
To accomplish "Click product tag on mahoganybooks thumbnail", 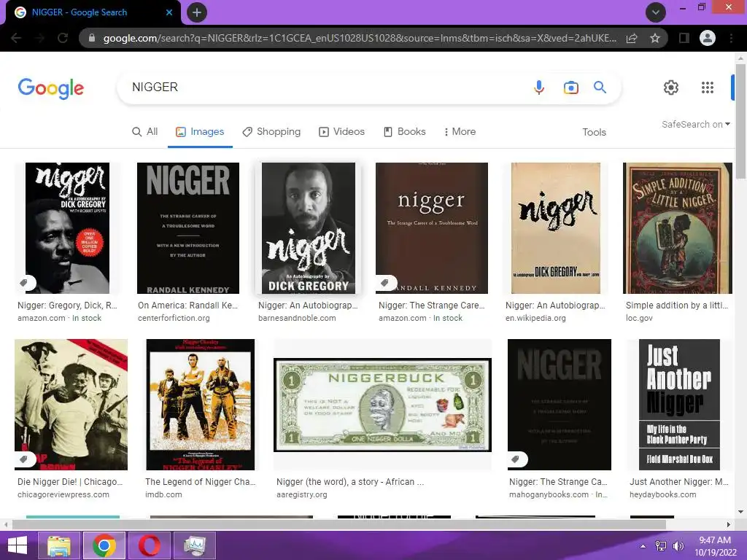I will pyautogui.click(x=517, y=459).
